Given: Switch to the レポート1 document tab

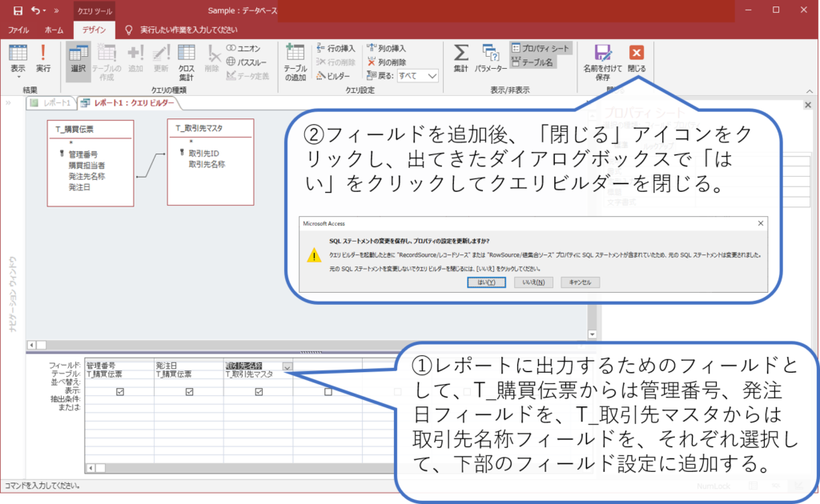Looking at the screenshot, I should coord(51,103).
